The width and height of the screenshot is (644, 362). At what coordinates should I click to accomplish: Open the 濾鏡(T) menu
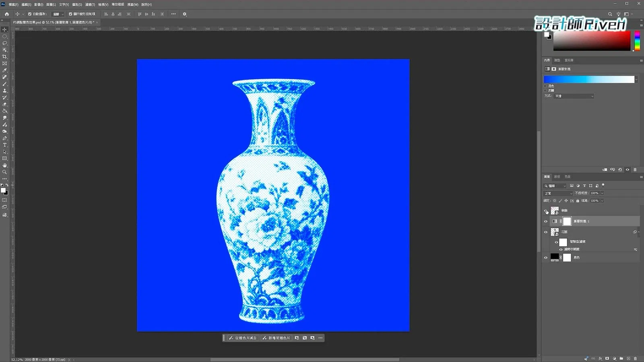(90, 4)
